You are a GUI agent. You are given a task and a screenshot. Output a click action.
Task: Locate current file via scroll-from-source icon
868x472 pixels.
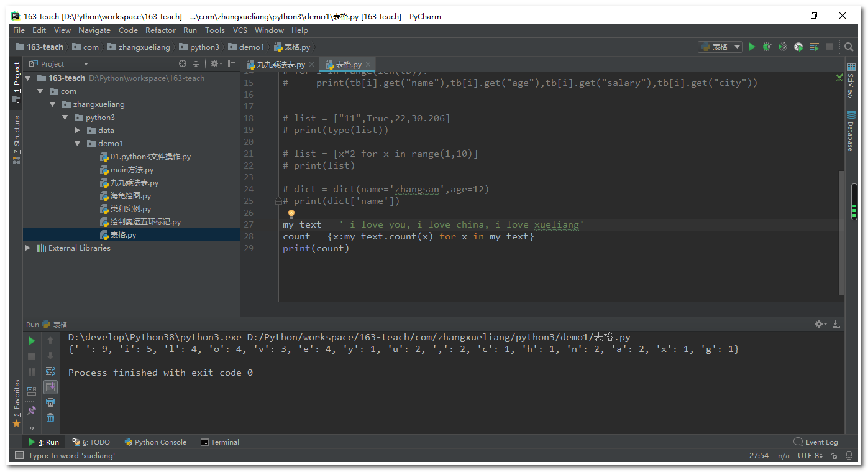183,63
